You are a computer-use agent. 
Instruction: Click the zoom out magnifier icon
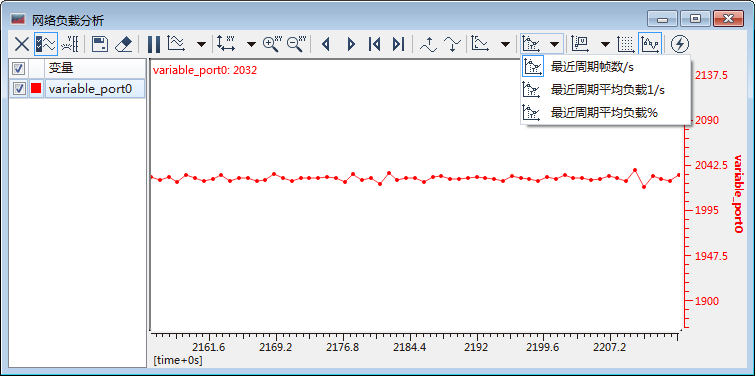(x=296, y=44)
